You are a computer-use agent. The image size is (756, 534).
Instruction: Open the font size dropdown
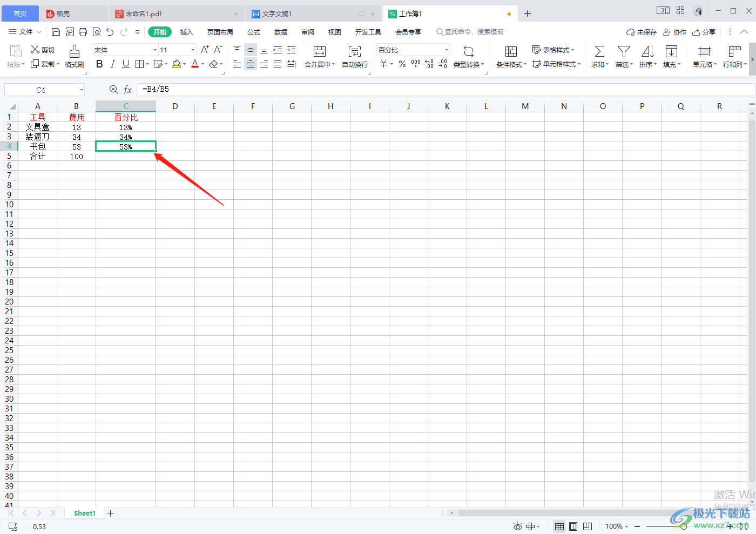click(193, 50)
